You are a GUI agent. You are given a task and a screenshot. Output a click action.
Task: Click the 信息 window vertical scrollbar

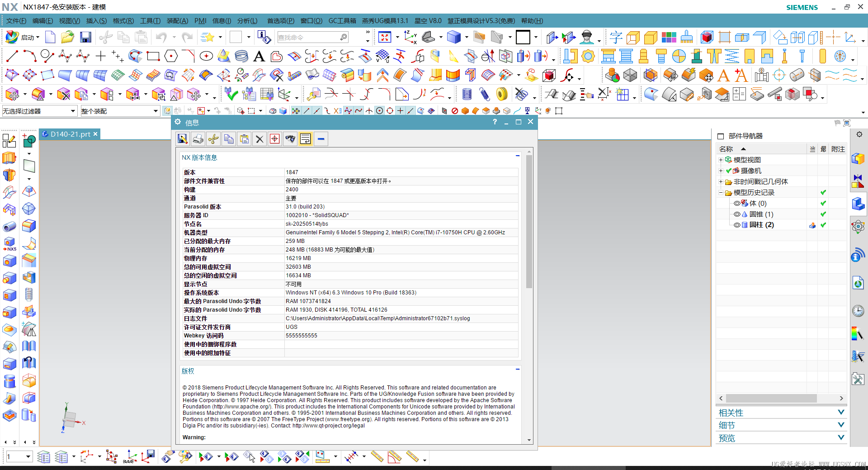(x=529, y=222)
